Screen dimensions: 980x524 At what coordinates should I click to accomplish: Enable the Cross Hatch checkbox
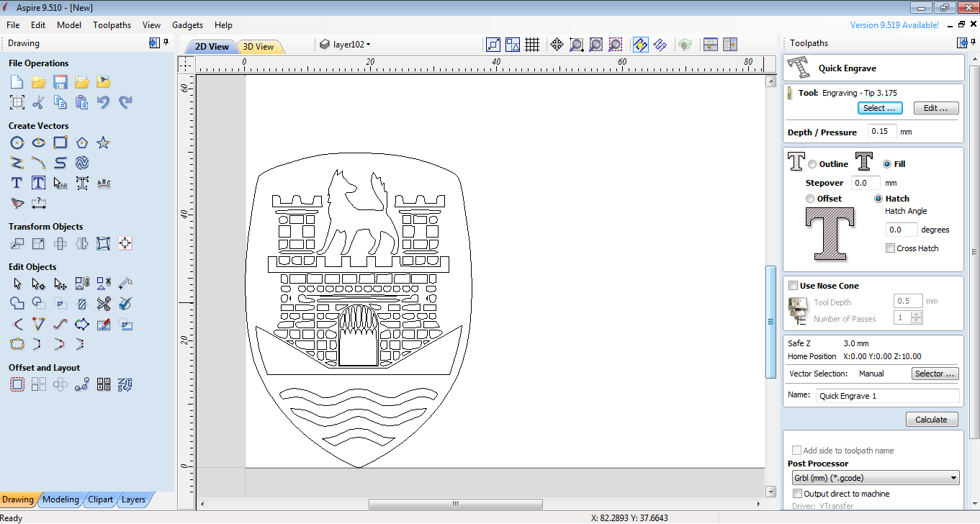point(891,248)
